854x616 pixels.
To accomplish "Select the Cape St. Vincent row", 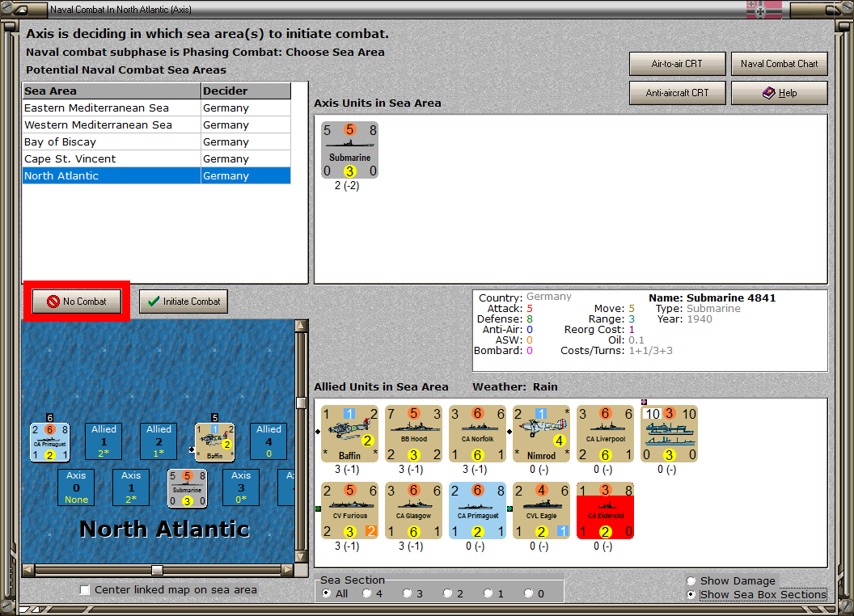I will click(x=157, y=158).
